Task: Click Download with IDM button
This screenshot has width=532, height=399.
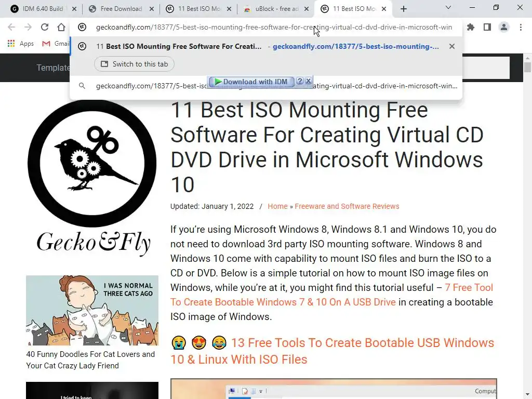Action: click(x=251, y=82)
